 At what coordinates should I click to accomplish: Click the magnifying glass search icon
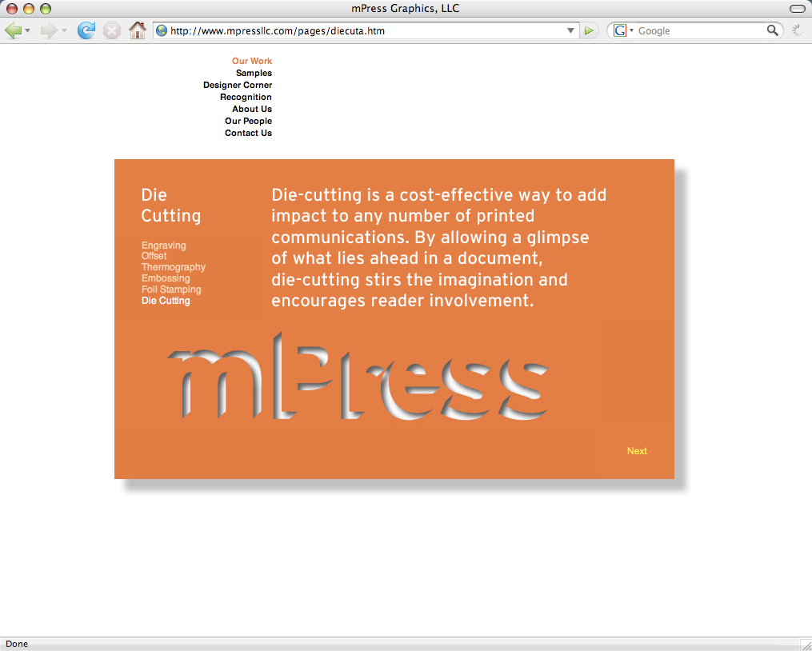[773, 30]
